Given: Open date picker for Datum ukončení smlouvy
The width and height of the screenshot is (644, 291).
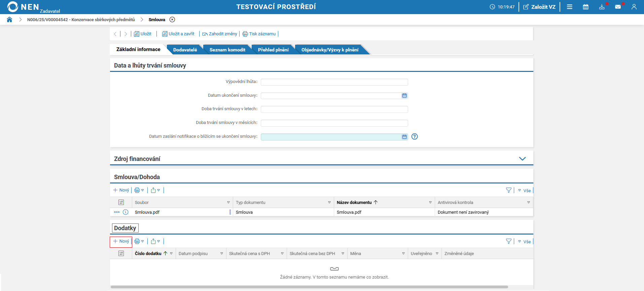Looking at the screenshot, I should click(x=404, y=96).
